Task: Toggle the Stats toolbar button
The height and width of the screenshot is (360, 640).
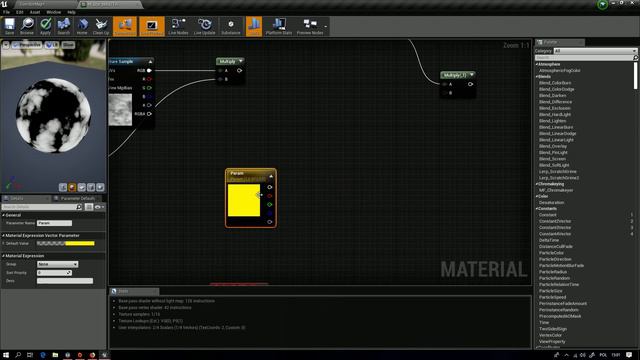Action: (x=254, y=27)
